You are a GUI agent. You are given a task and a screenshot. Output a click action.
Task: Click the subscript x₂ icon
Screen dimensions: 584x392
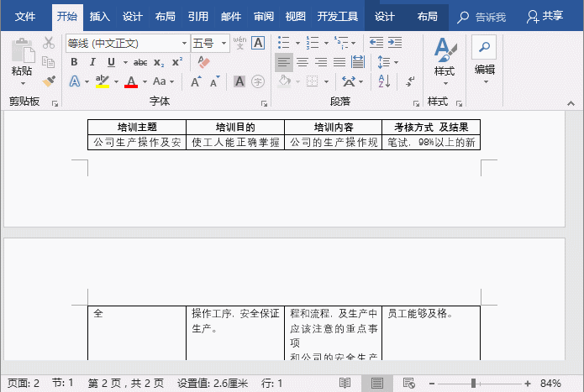(159, 62)
